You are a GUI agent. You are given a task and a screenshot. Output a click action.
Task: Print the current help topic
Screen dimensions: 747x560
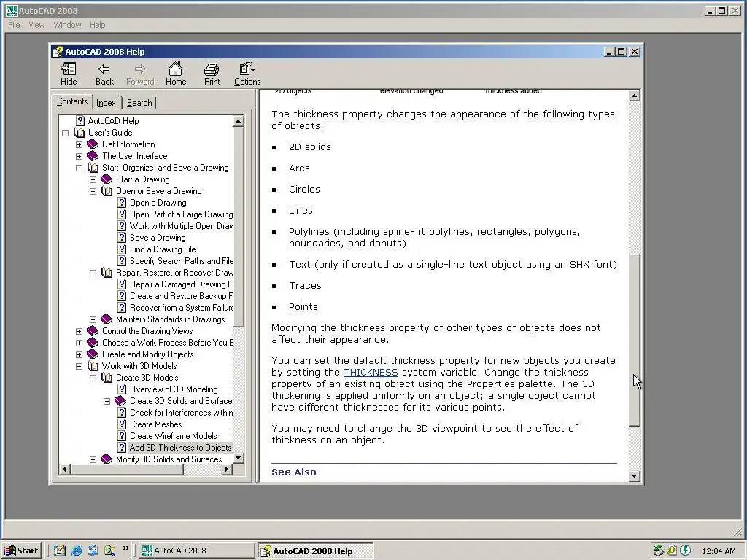point(212,74)
